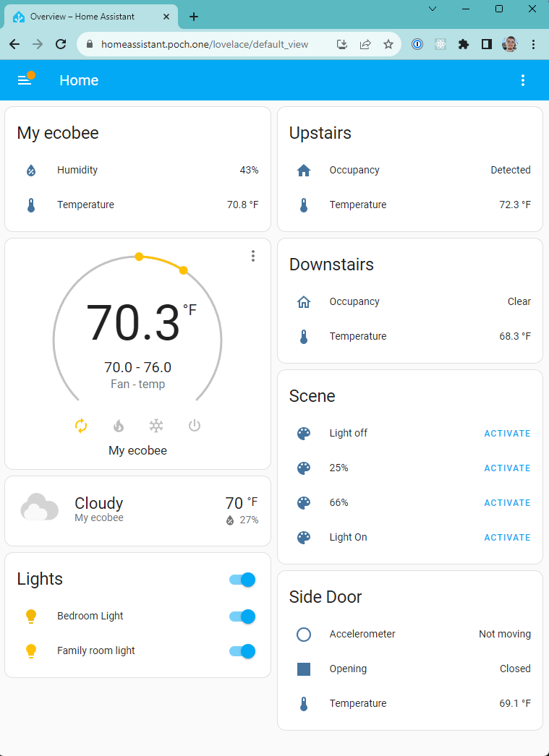Screen dimensions: 549x756
Task: Click Upstairs Occupancy home icon
Action: [x=304, y=170]
